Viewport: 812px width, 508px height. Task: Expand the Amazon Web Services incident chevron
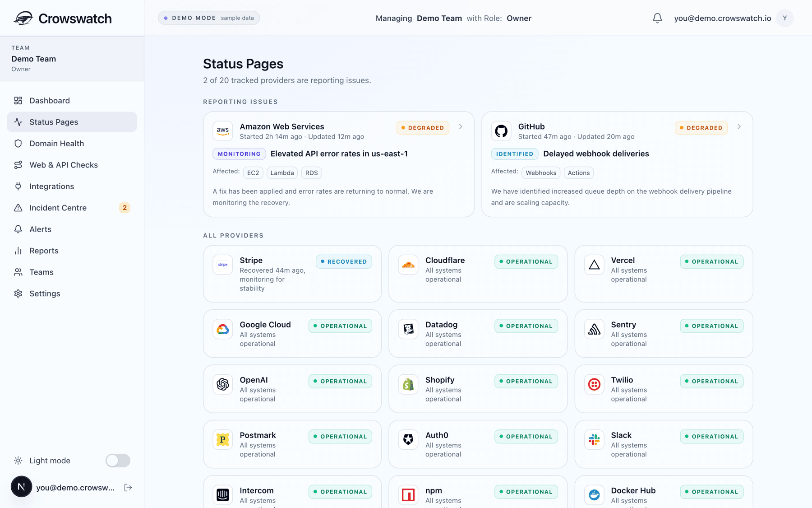click(x=461, y=127)
